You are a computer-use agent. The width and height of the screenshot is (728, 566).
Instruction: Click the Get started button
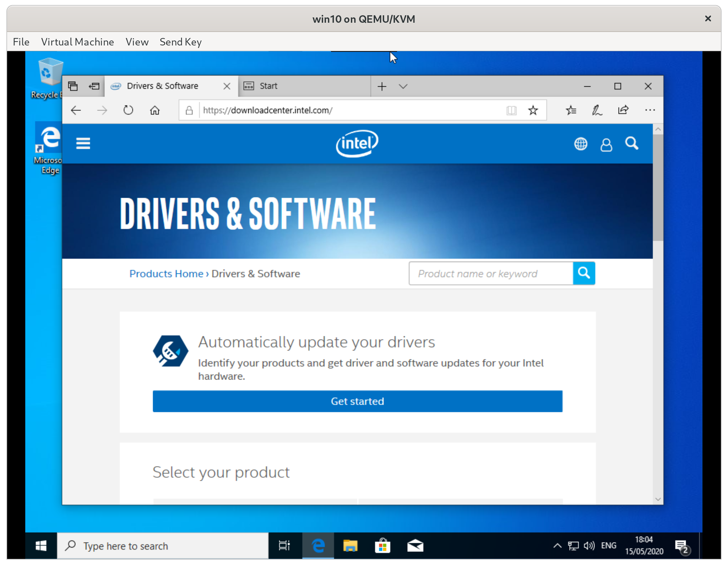click(357, 401)
